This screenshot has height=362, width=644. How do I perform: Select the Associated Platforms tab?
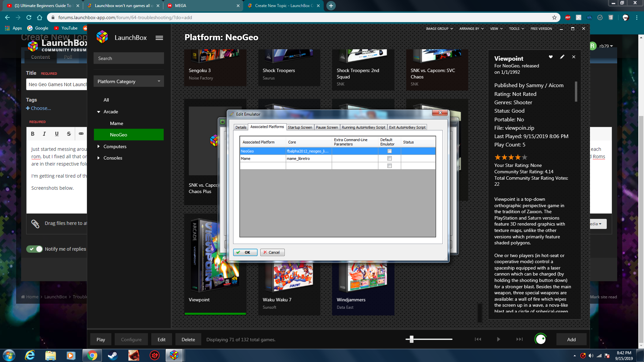(267, 127)
